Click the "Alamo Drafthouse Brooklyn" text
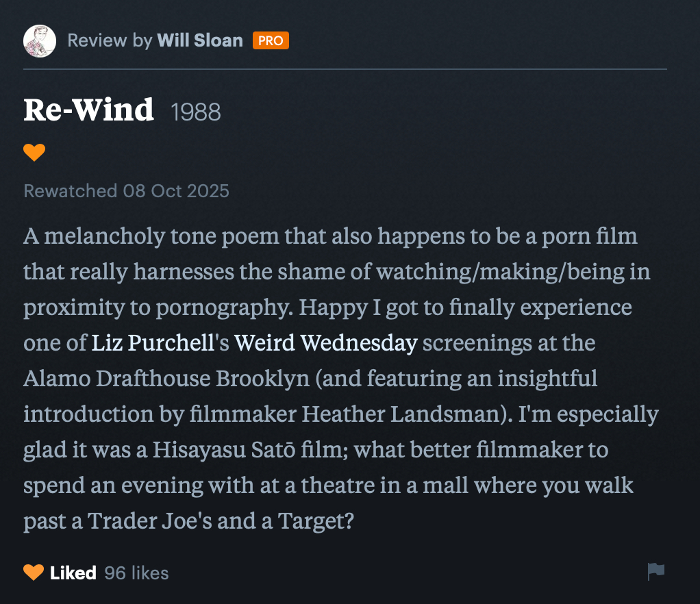 [166, 378]
